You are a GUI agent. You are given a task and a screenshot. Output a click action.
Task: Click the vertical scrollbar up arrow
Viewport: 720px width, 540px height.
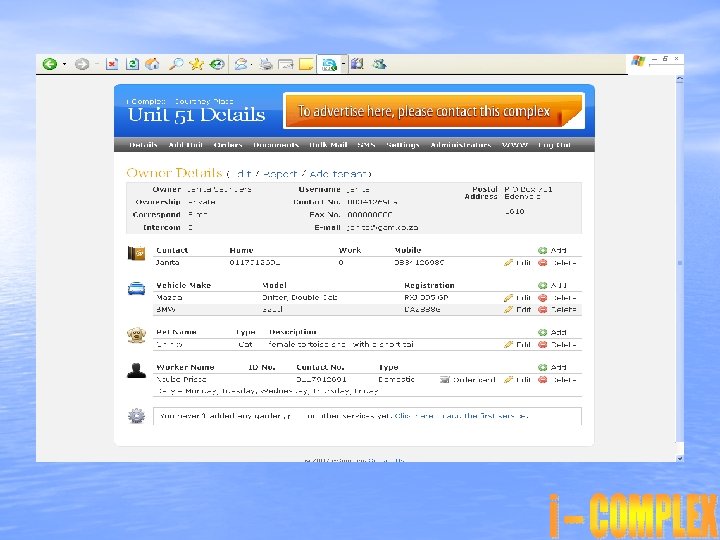680,79
